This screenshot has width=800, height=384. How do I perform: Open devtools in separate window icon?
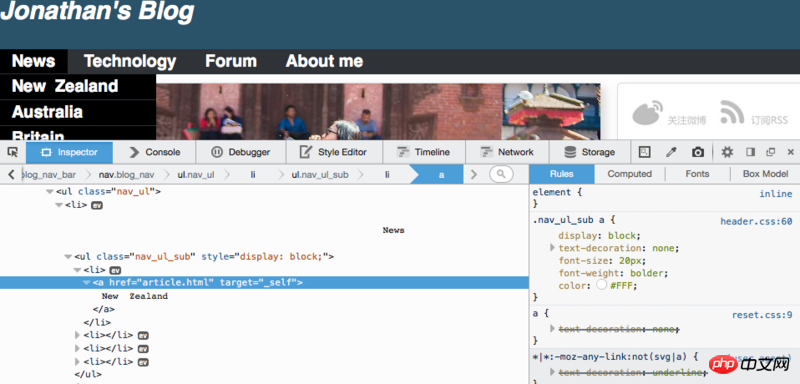point(770,152)
